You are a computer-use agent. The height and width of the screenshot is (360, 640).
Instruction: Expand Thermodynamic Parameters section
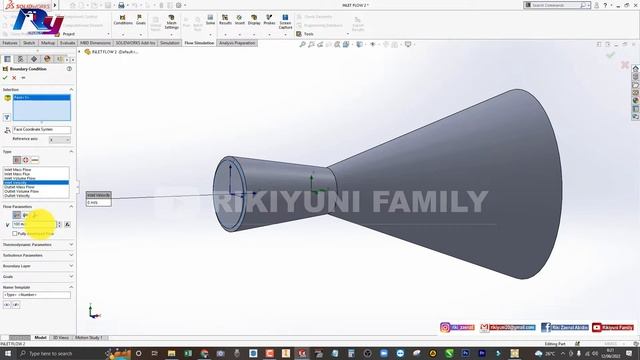point(71,244)
